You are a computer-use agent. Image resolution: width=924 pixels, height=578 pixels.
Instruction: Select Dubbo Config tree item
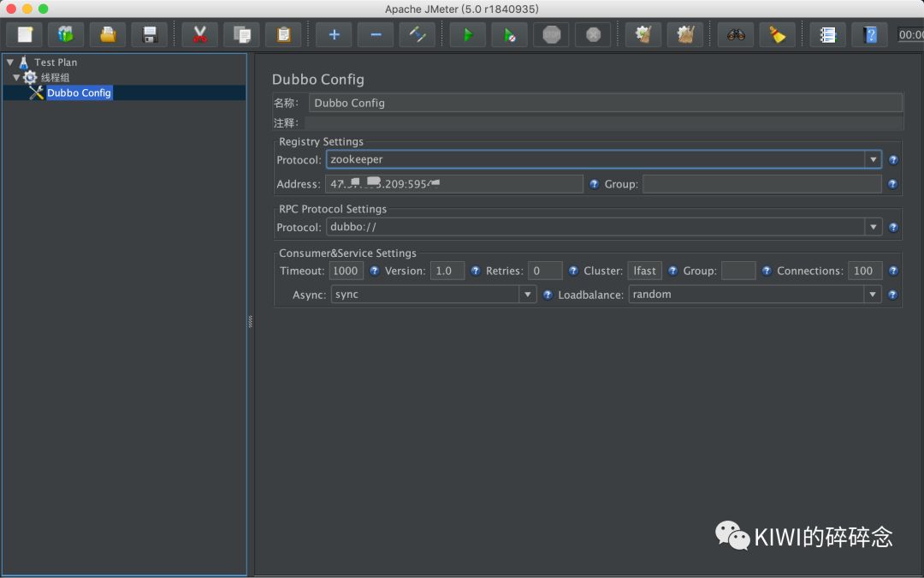pos(79,92)
